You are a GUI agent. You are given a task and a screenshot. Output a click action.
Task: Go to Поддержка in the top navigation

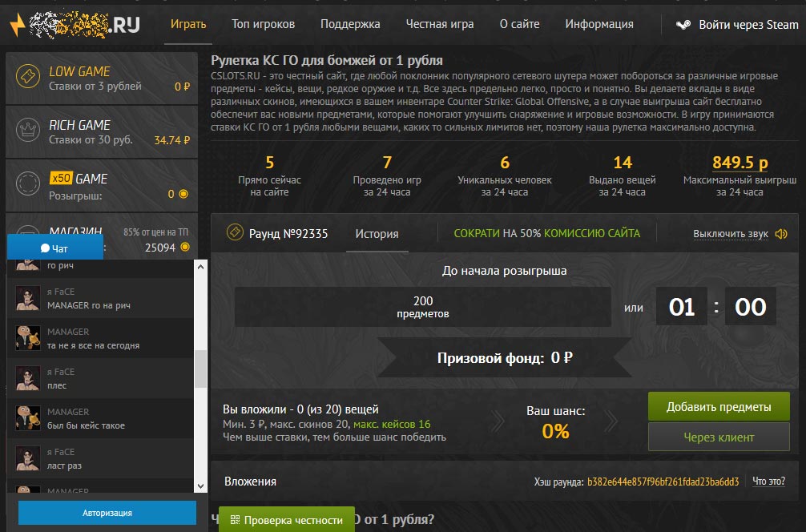[350, 24]
